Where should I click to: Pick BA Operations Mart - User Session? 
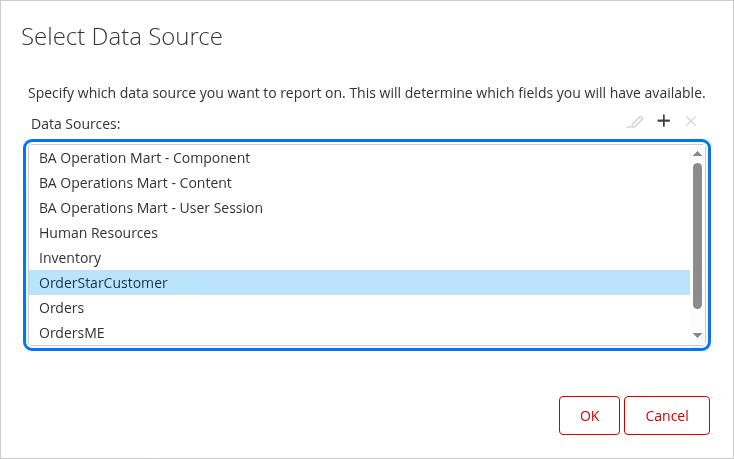150,208
